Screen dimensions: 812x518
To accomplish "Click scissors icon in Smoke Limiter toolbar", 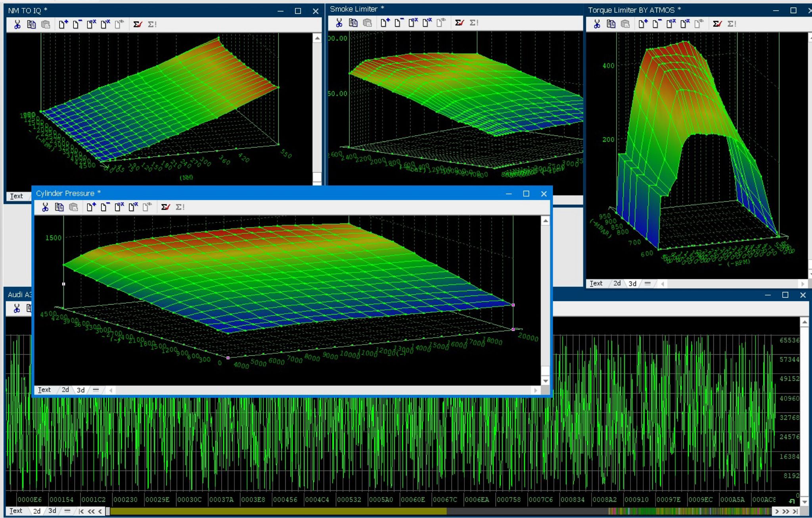I will tap(339, 23).
